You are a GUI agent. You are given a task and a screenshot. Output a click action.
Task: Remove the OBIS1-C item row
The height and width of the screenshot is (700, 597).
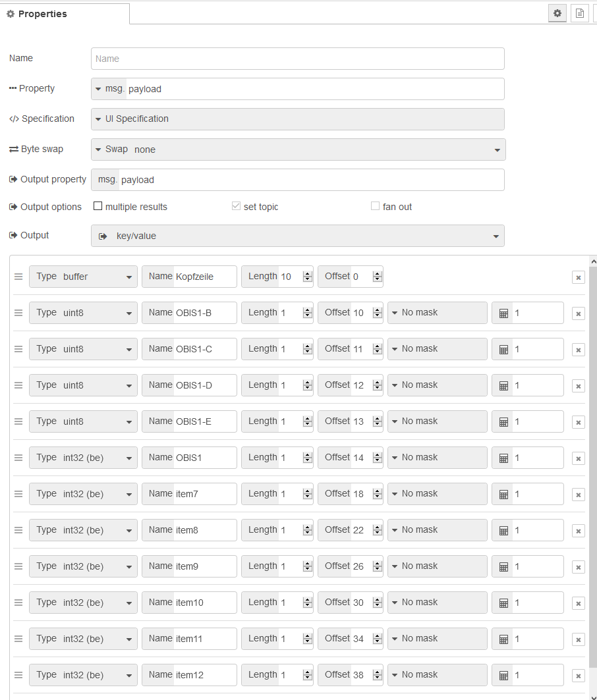pyautogui.click(x=578, y=350)
